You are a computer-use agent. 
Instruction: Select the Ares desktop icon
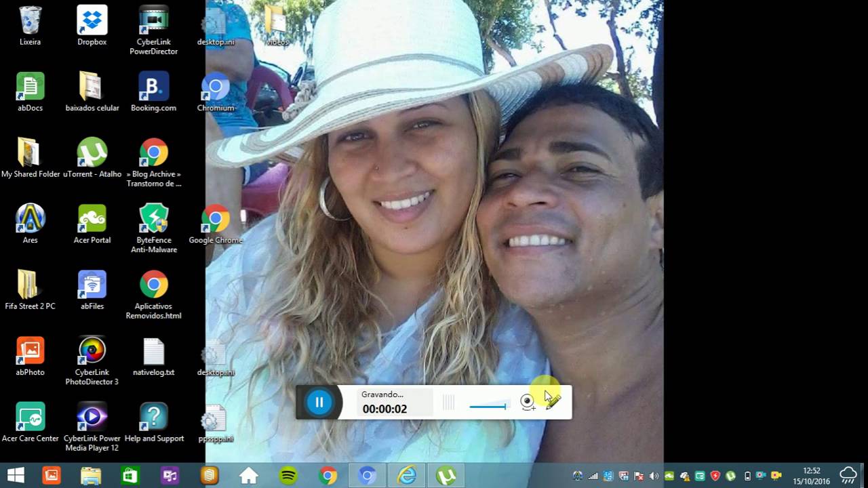pyautogui.click(x=30, y=224)
